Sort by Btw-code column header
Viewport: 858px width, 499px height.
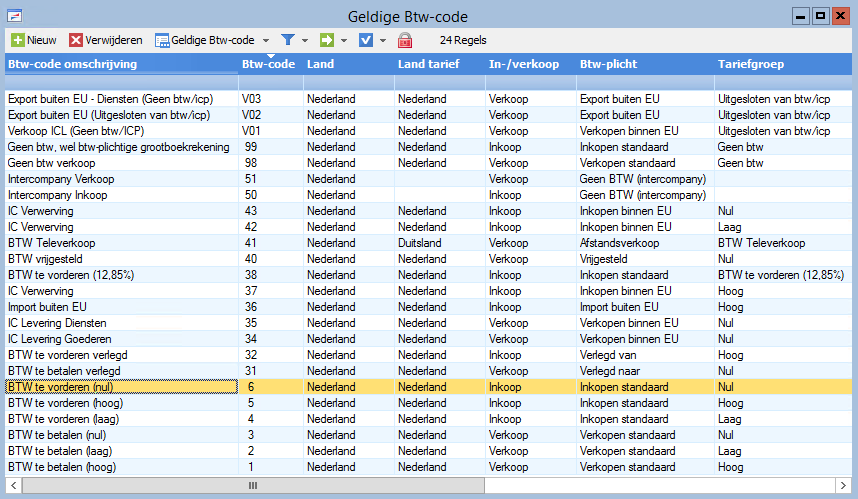270,64
